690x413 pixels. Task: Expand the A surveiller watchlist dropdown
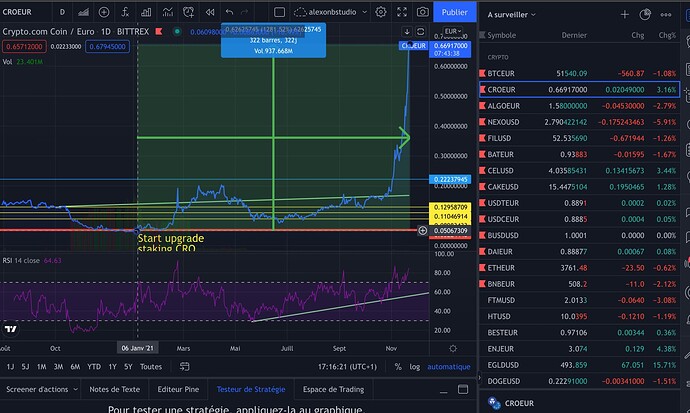click(533, 15)
